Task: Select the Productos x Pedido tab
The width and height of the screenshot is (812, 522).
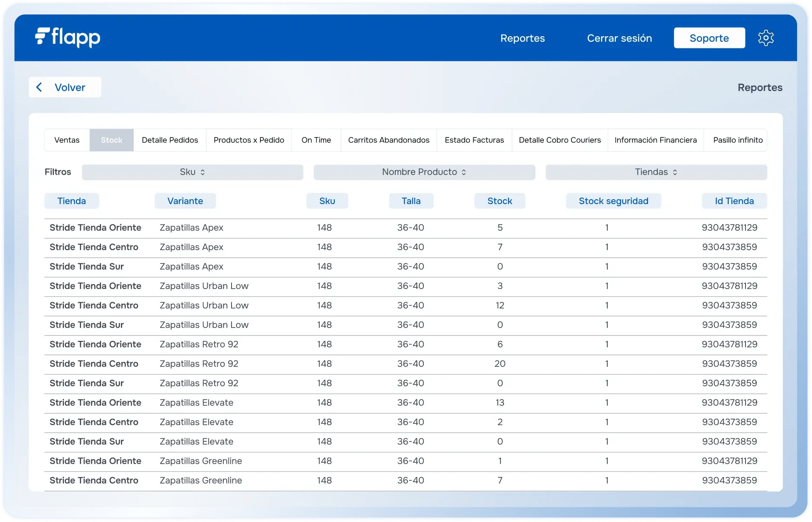Action: tap(249, 140)
